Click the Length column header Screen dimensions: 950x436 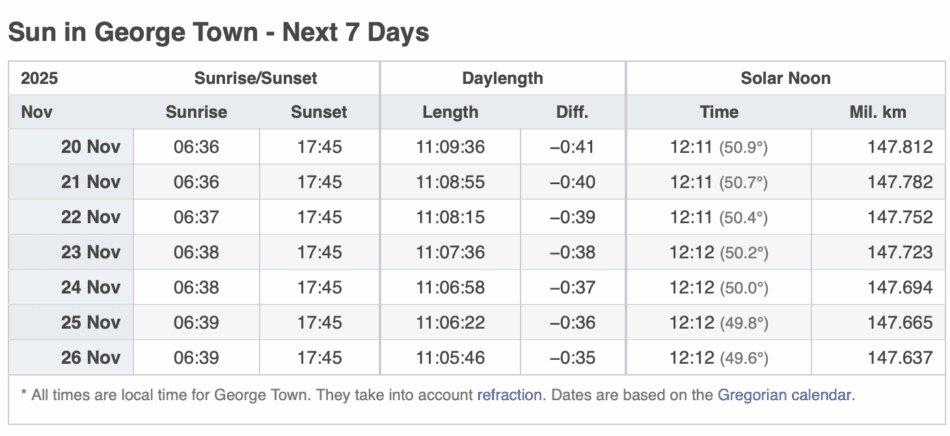tap(450, 112)
